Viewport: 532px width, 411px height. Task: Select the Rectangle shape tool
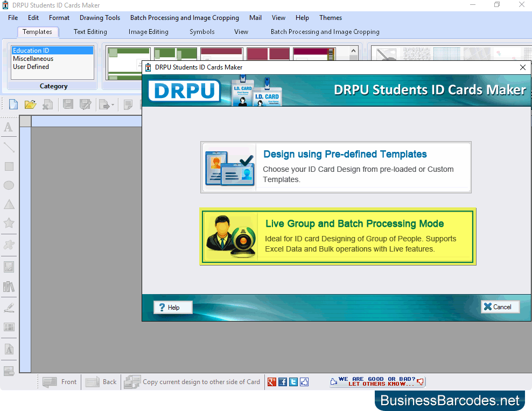click(x=9, y=166)
